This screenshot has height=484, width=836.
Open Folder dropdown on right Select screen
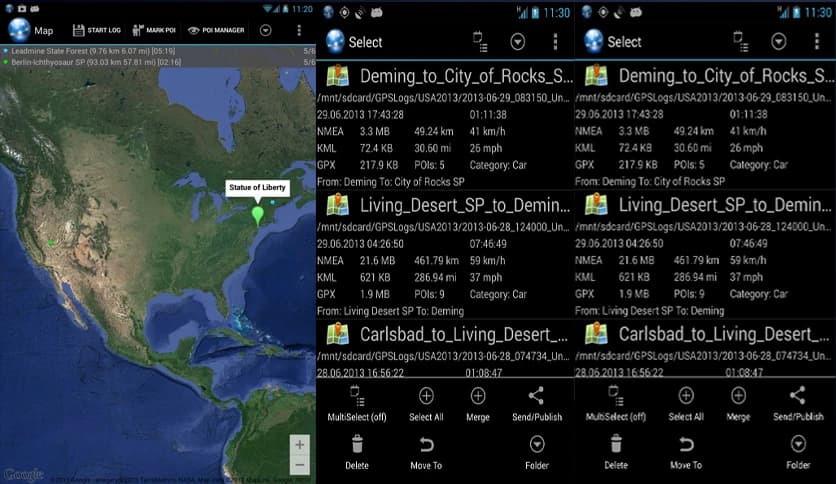pos(798,452)
